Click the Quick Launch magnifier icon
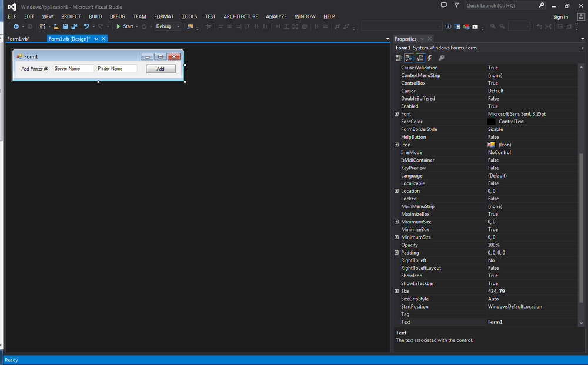Viewport: 588px width, 365px height. tap(542, 5)
